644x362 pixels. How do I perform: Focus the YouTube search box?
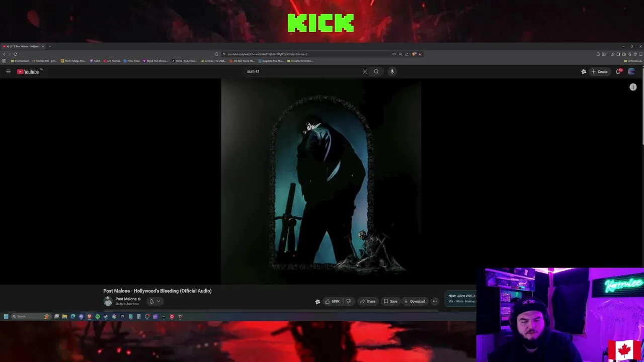(x=302, y=71)
